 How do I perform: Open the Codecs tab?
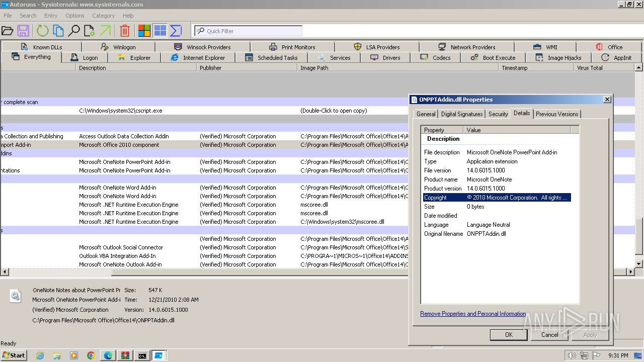(x=436, y=58)
